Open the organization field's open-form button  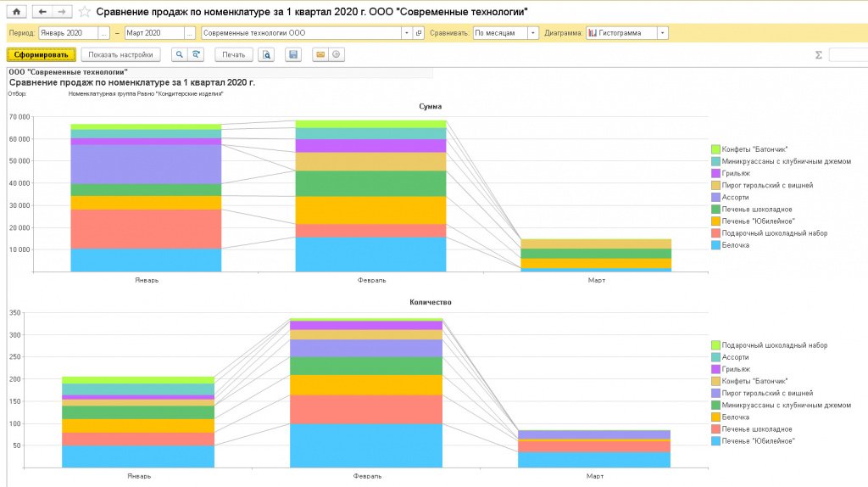click(x=419, y=33)
